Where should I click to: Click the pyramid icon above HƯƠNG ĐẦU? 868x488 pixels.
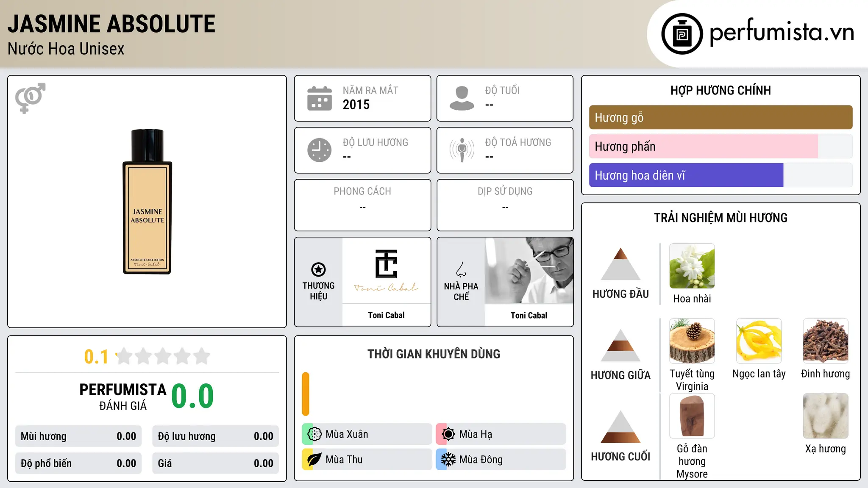click(620, 264)
